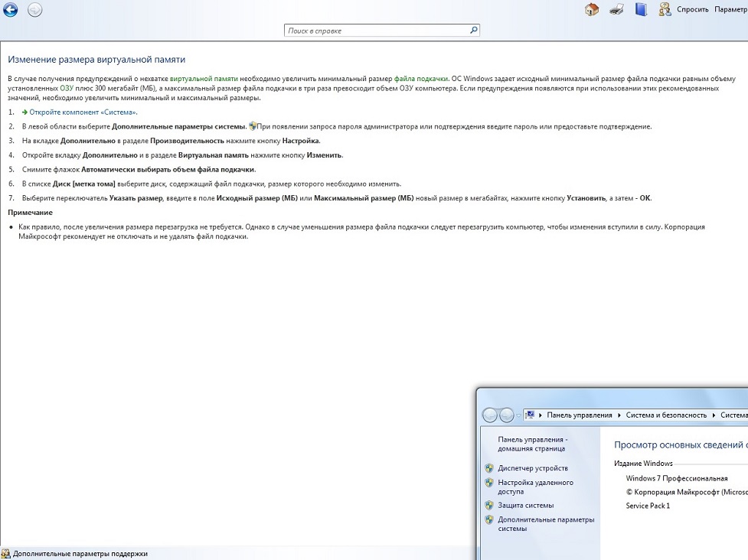The width and height of the screenshot is (748, 560).
Task: Focus the Поиск в справке search field
Action: click(x=377, y=31)
